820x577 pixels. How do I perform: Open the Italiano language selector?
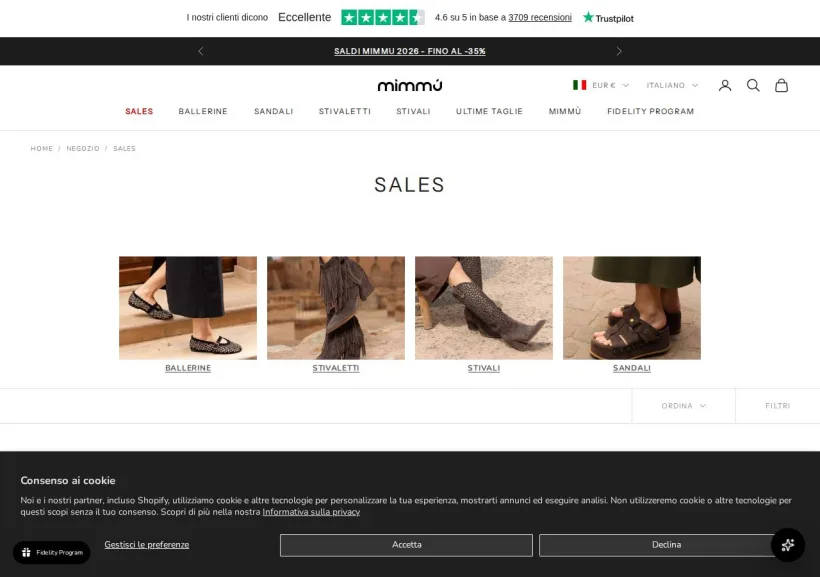pyautogui.click(x=672, y=85)
